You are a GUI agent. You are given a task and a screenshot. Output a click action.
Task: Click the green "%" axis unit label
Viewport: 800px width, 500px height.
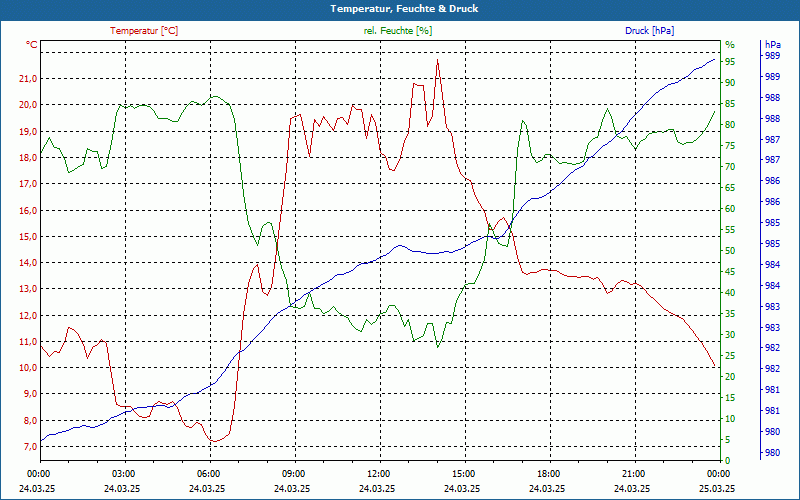[730, 45]
